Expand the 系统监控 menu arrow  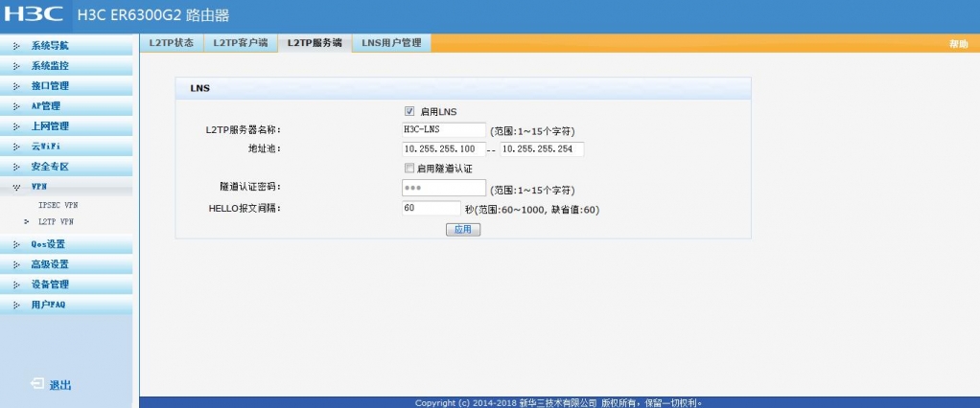point(16,66)
